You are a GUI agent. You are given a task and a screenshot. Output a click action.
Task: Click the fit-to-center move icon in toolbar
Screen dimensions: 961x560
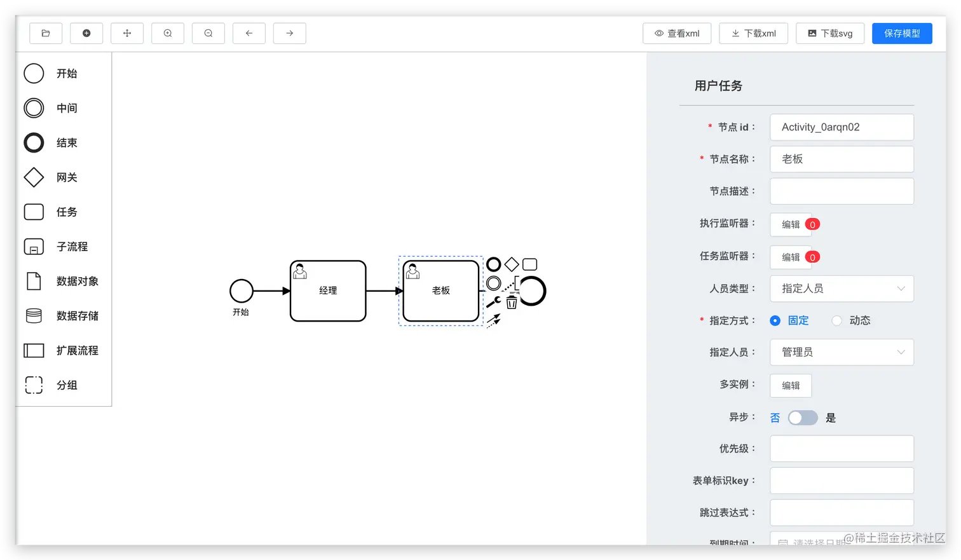127,33
